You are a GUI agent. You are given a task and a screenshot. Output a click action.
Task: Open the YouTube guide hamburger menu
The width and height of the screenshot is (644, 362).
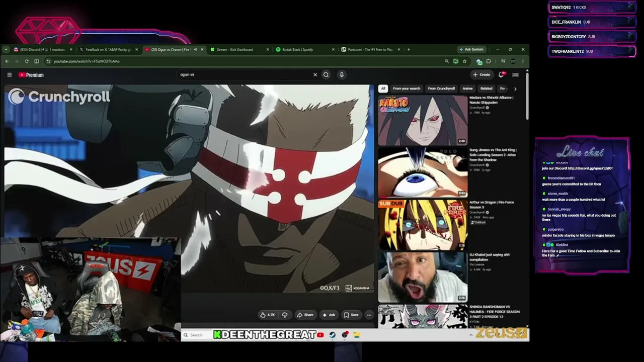[10, 75]
